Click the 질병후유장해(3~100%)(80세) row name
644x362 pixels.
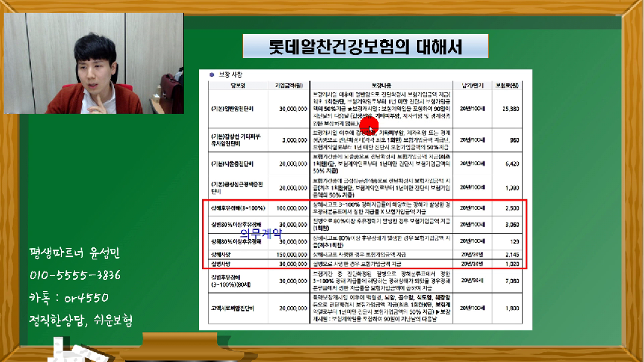click(231, 281)
